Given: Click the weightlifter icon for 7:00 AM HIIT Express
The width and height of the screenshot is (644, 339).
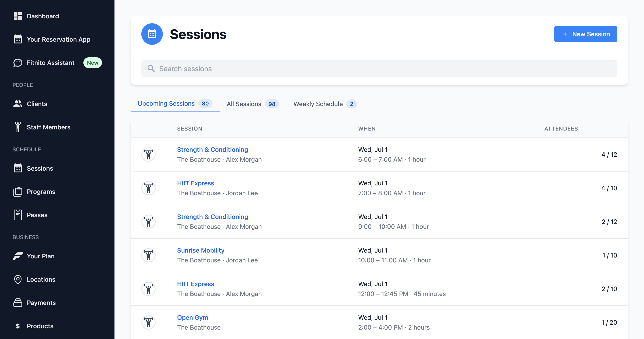Looking at the screenshot, I should (x=148, y=188).
